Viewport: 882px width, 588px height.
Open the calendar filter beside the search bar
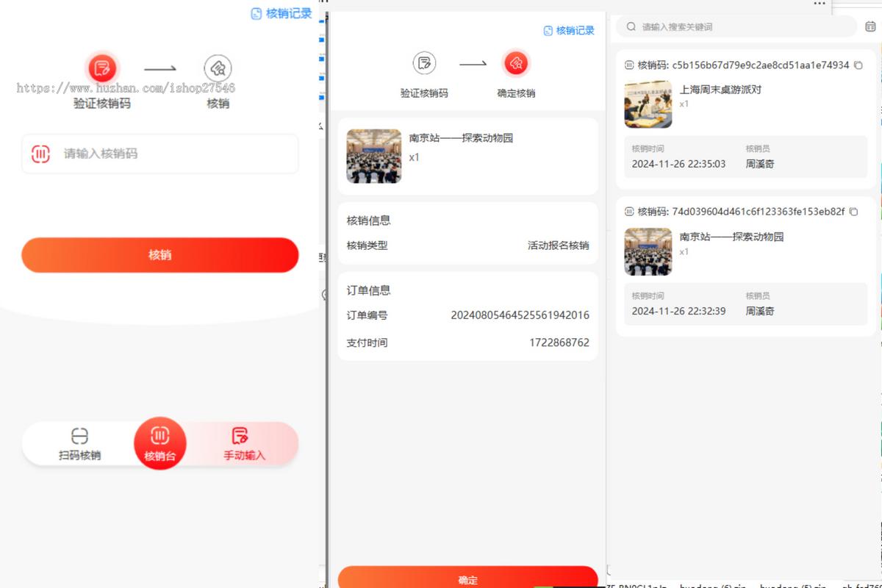click(x=870, y=26)
